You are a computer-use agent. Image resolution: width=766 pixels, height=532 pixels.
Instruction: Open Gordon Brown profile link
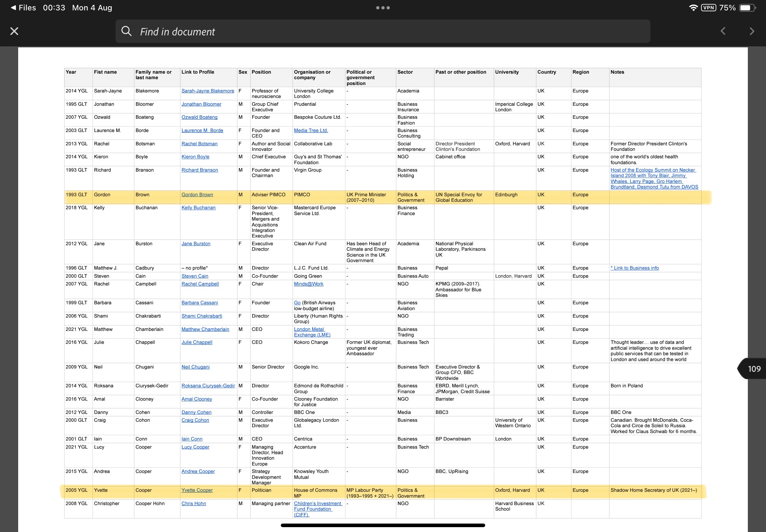197,195
